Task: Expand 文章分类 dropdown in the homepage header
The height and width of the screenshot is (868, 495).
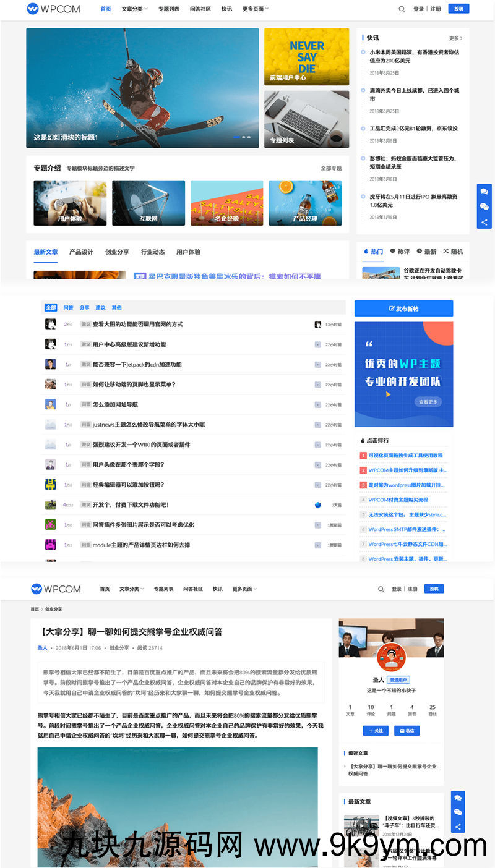Action: (134, 9)
